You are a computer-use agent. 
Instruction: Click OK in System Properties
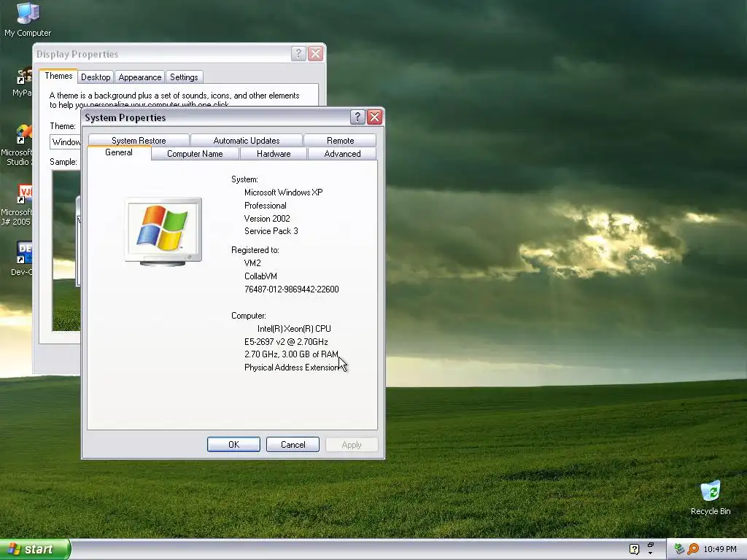[x=233, y=444]
